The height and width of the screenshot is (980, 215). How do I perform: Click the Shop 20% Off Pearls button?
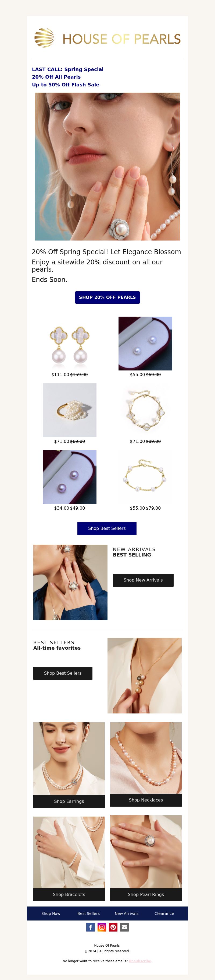click(107, 297)
